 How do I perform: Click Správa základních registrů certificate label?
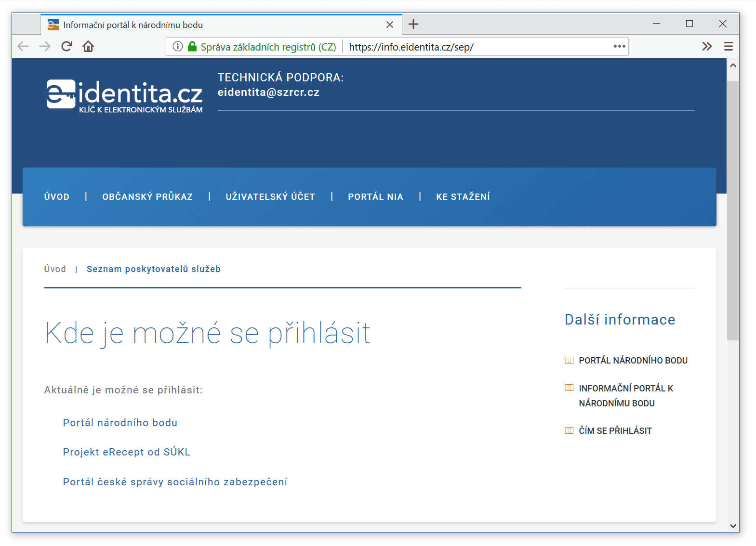[268, 47]
